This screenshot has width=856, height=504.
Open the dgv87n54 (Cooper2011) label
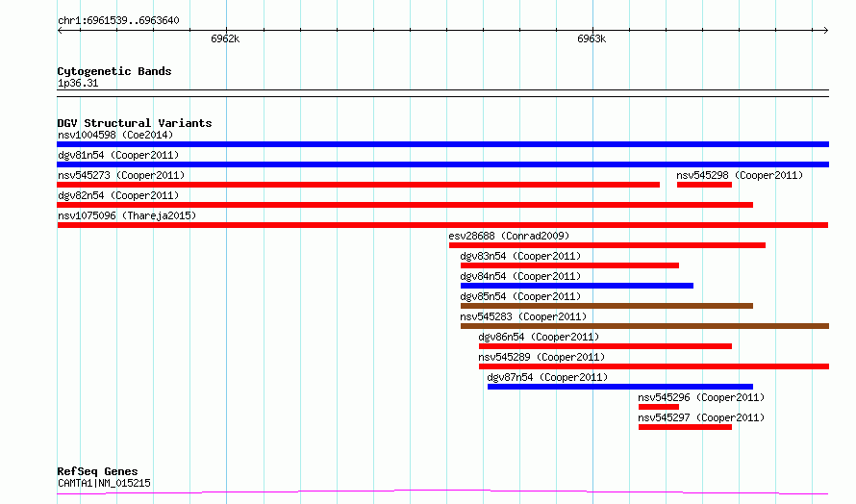tap(547, 377)
